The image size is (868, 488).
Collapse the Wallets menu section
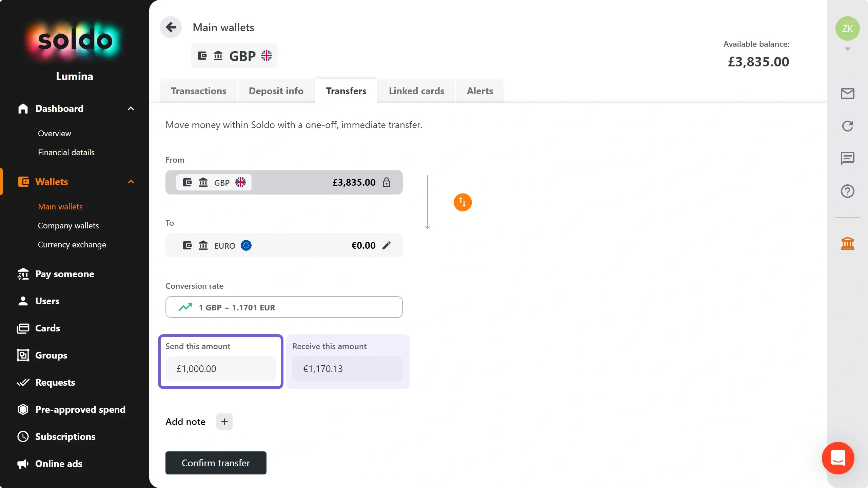point(131,182)
